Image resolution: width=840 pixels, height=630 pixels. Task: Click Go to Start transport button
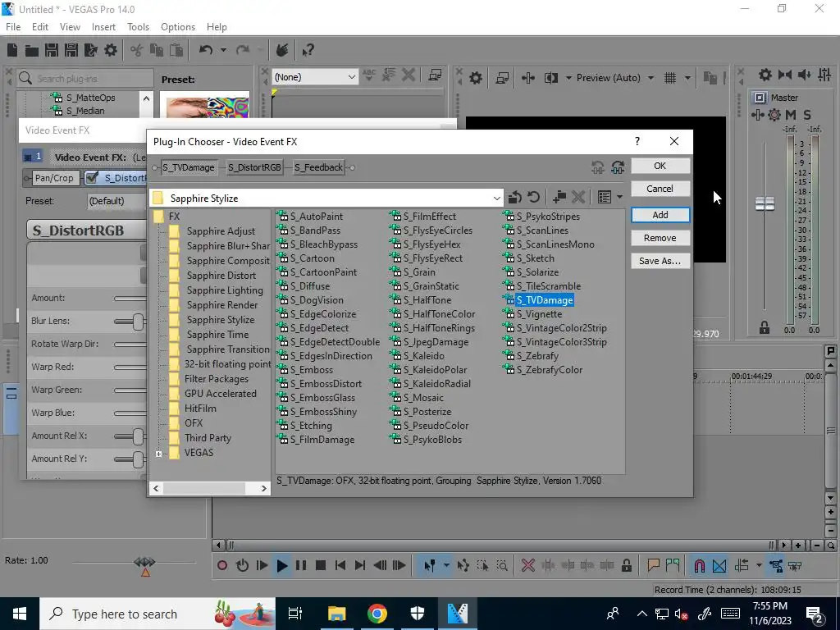(340, 565)
